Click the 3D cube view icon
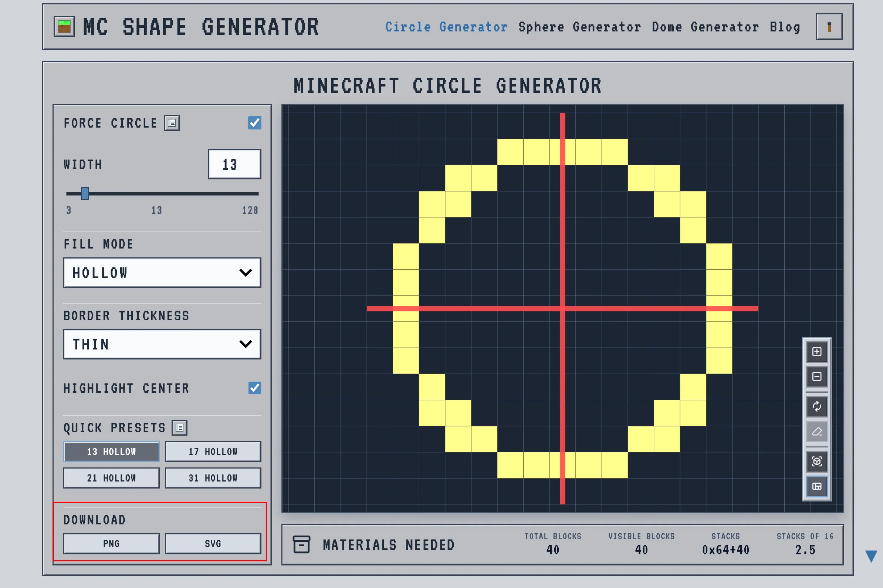Image resolution: width=883 pixels, height=588 pixels. click(817, 461)
